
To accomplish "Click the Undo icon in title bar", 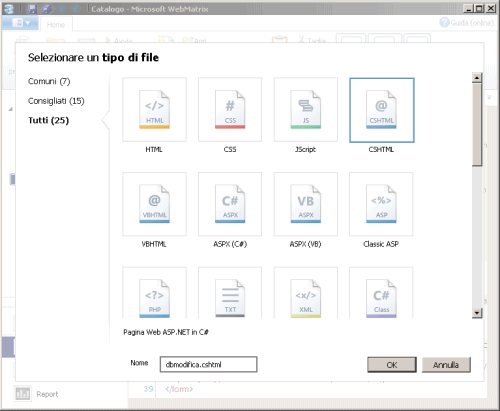I will [x=62, y=9].
